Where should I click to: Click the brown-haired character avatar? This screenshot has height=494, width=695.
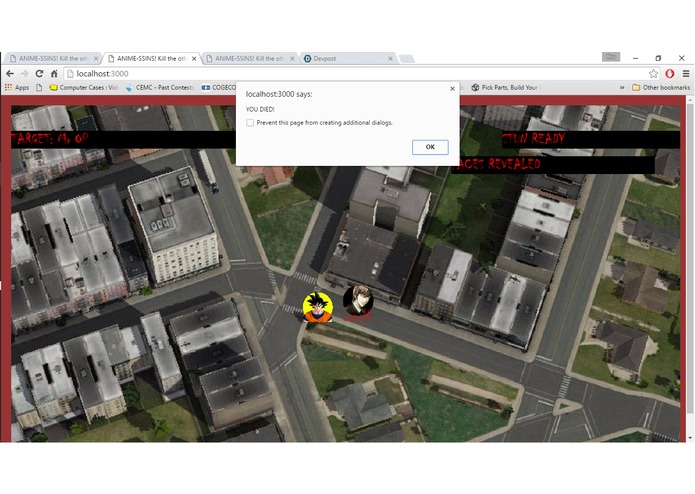[358, 302]
